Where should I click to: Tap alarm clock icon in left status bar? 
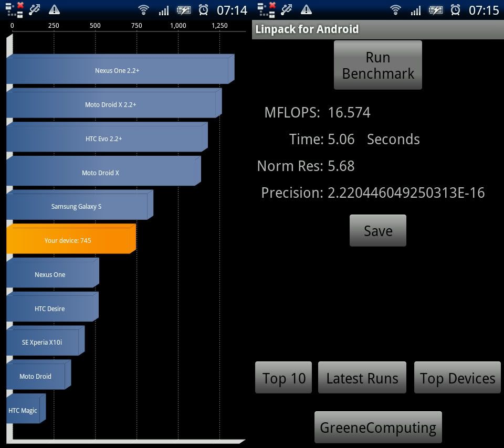tap(204, 10)
